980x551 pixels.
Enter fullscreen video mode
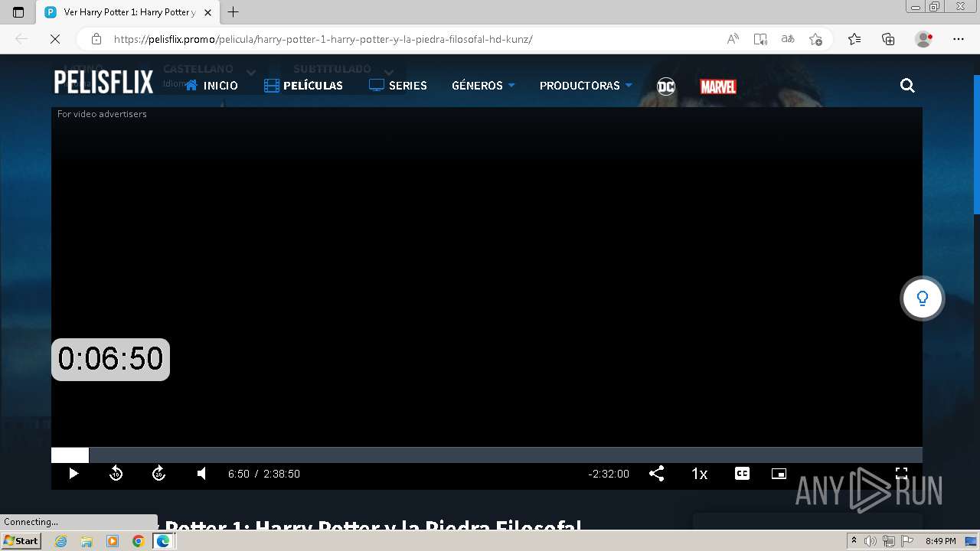pyautogui.click(x=901, y=474)
